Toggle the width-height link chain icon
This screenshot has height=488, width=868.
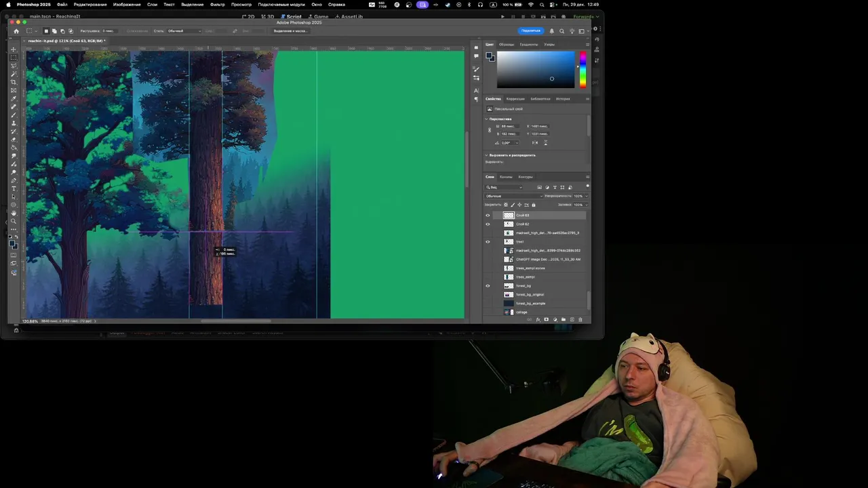[490, 130]
